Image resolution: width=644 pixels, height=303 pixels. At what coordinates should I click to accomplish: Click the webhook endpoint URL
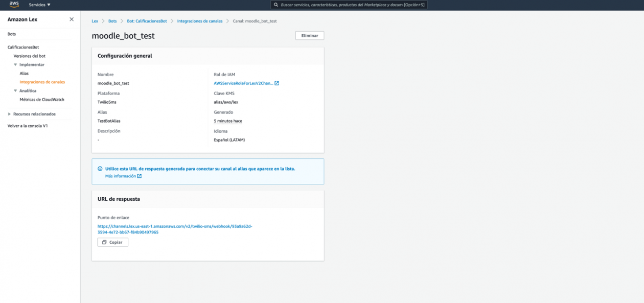coord(175,229)
